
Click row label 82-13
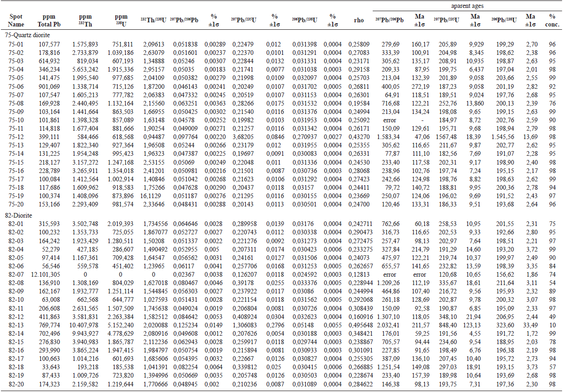[x=14, y=327]
